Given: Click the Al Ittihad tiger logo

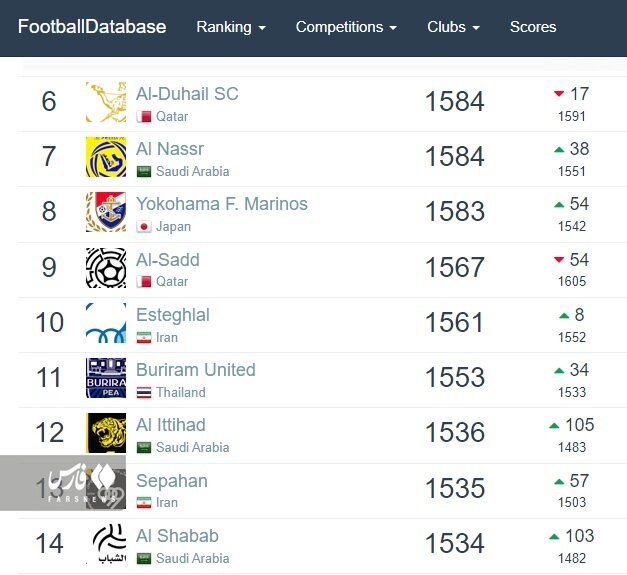Looking at the screenshot, I should tap(106, 433).
